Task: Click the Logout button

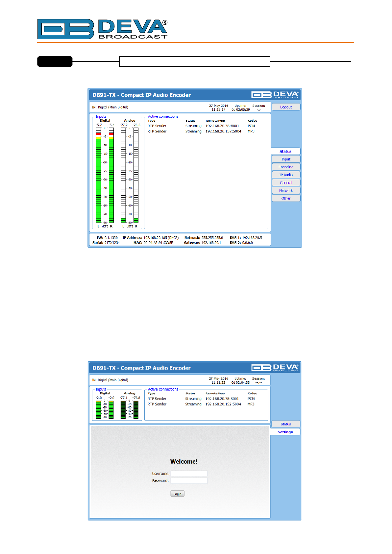Action: 286,107
